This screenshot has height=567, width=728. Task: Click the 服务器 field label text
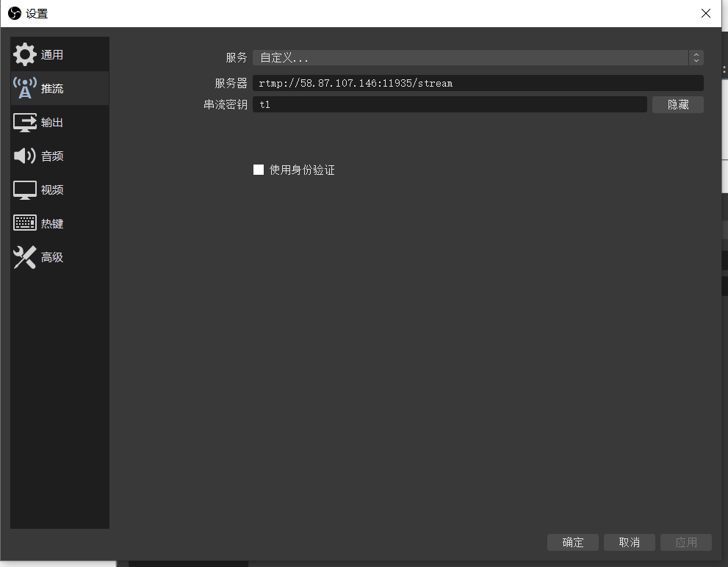pyautogui.click(x=231, y=83)
